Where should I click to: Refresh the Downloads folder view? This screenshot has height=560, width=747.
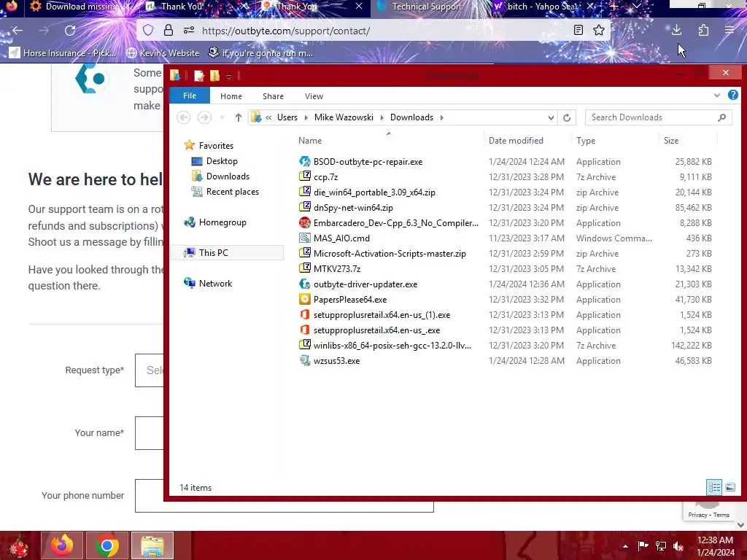(x=567, y=117)
